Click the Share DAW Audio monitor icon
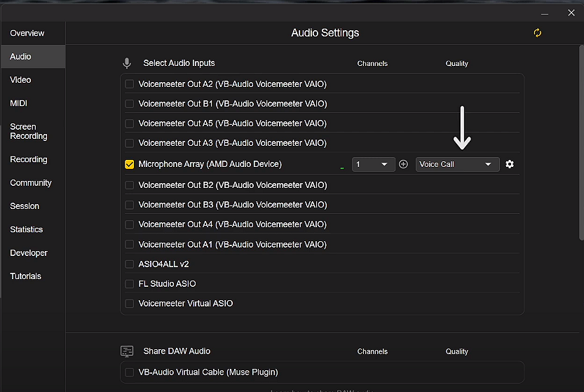 point(127,351)
